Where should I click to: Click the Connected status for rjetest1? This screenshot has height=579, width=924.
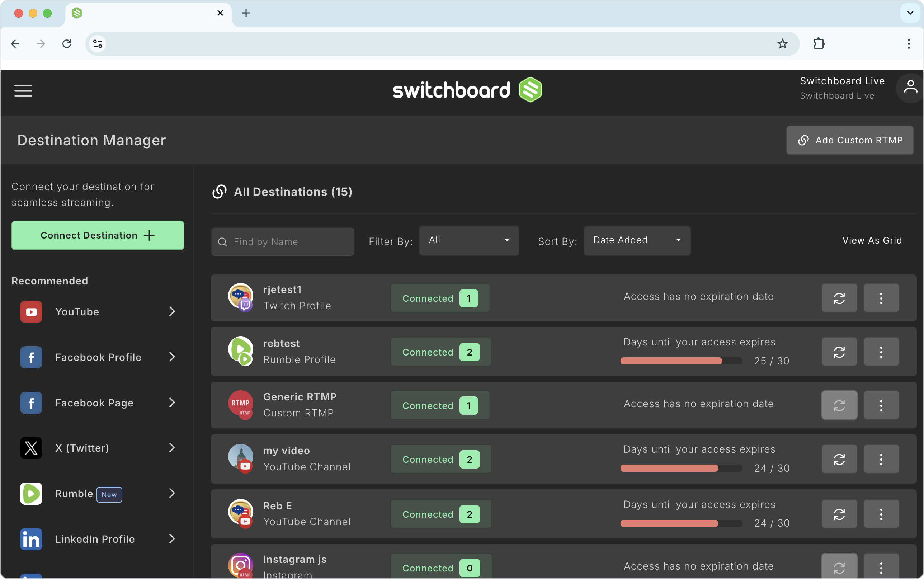click(x=440, y=298)
